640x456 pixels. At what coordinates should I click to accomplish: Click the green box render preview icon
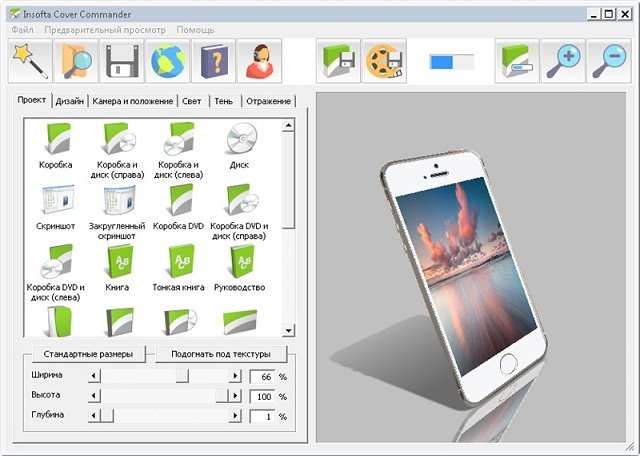click(517, 61)
